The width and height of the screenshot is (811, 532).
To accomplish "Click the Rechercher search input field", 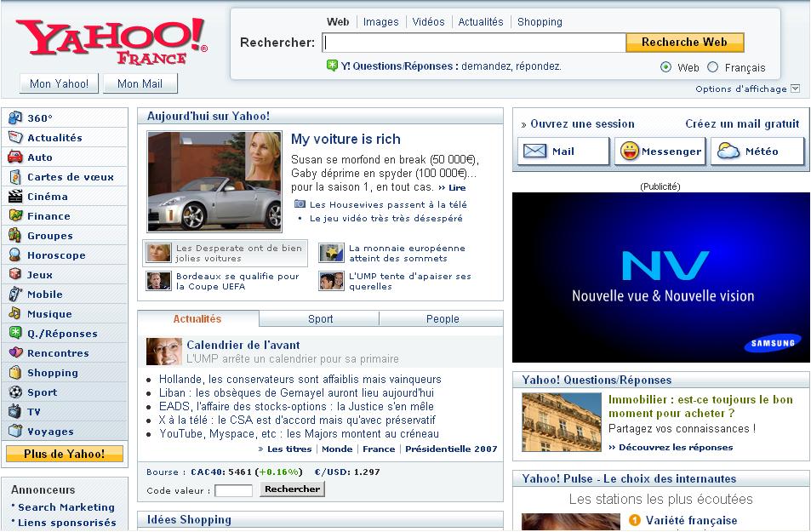I will [x=474, y=43].
